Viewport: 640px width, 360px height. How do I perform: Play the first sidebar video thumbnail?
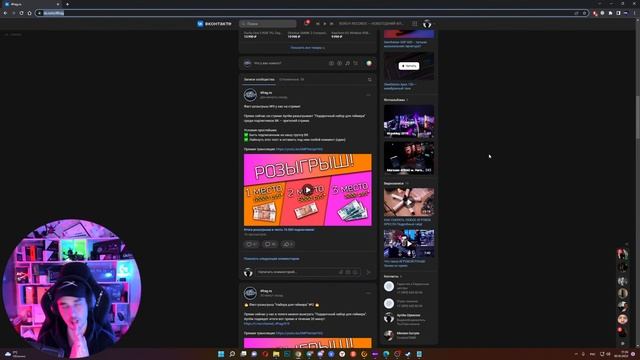[409, 202]
